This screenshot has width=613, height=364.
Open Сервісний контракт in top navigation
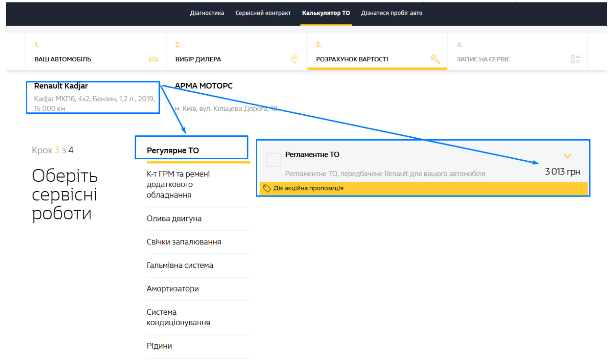point(263,13)
